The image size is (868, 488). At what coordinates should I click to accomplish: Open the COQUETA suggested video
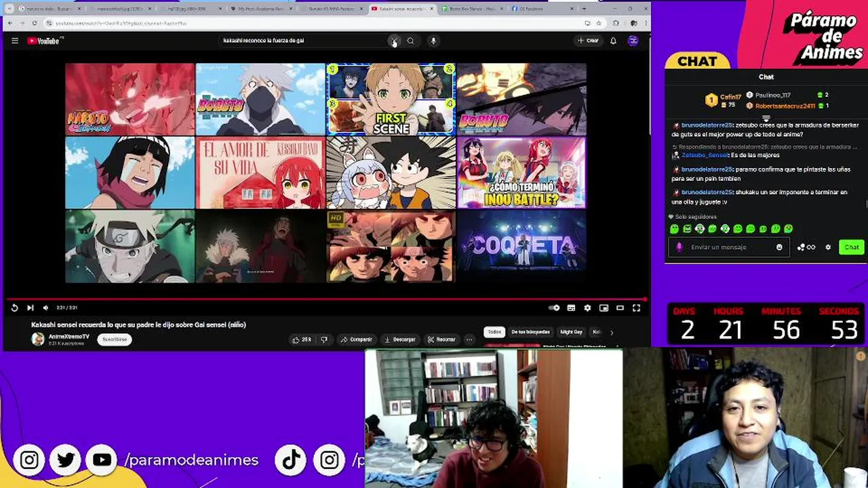521,245
